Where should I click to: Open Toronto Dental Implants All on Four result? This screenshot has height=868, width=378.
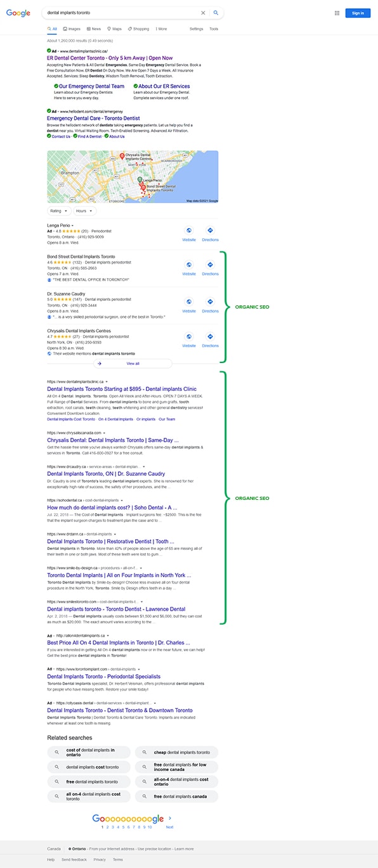pos(119,575)
